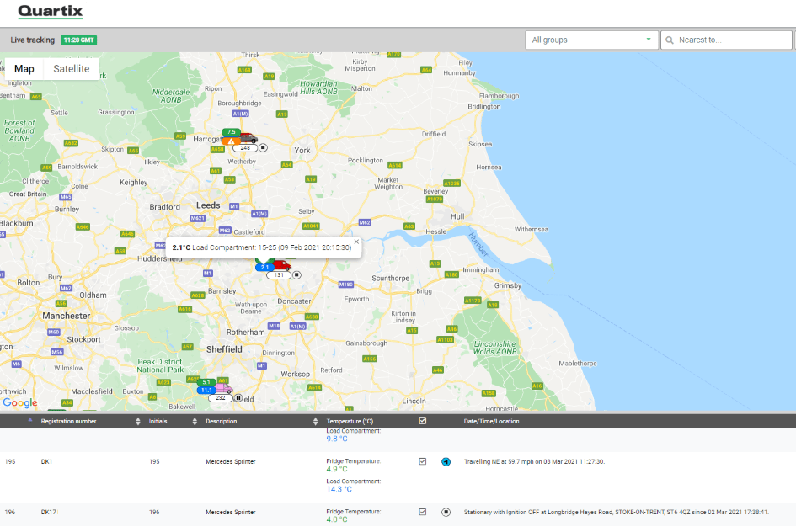Image resolution: width=796 pixels, height=532 pixels.
Task: Click the stationary status icon for DK17
Action: click(446, 513)
